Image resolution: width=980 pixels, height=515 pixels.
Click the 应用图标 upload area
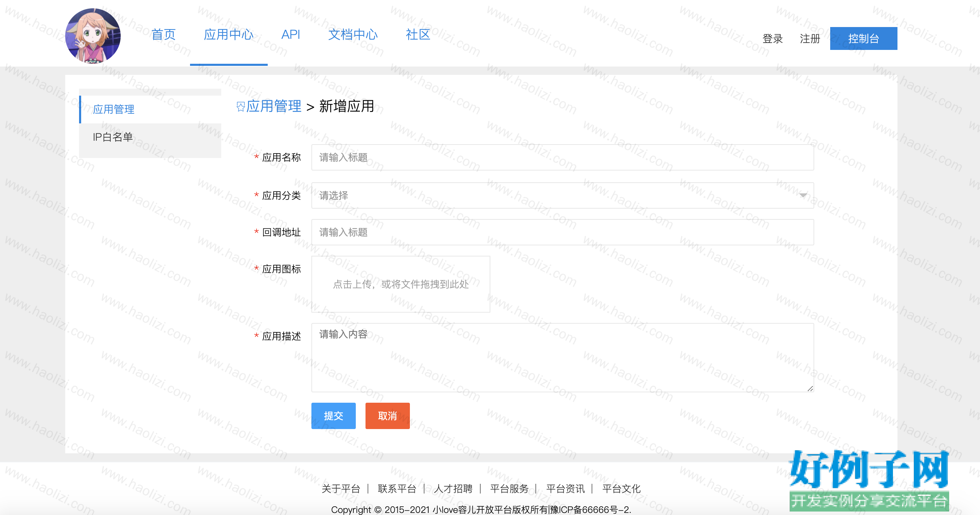401,284
